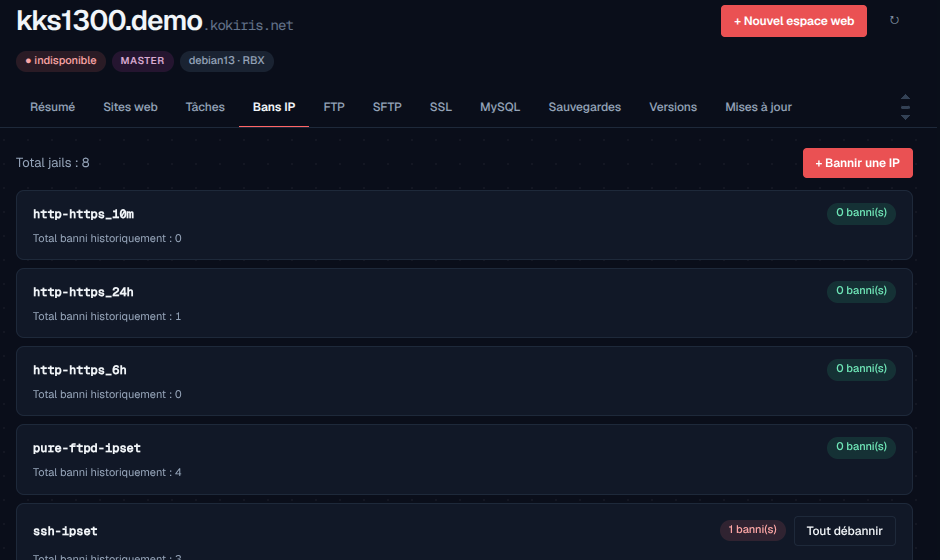The width and height of the screenshot is (940, 560).
Task: Click the debian13 · RBX badge
Action: [x=227, y=61]
